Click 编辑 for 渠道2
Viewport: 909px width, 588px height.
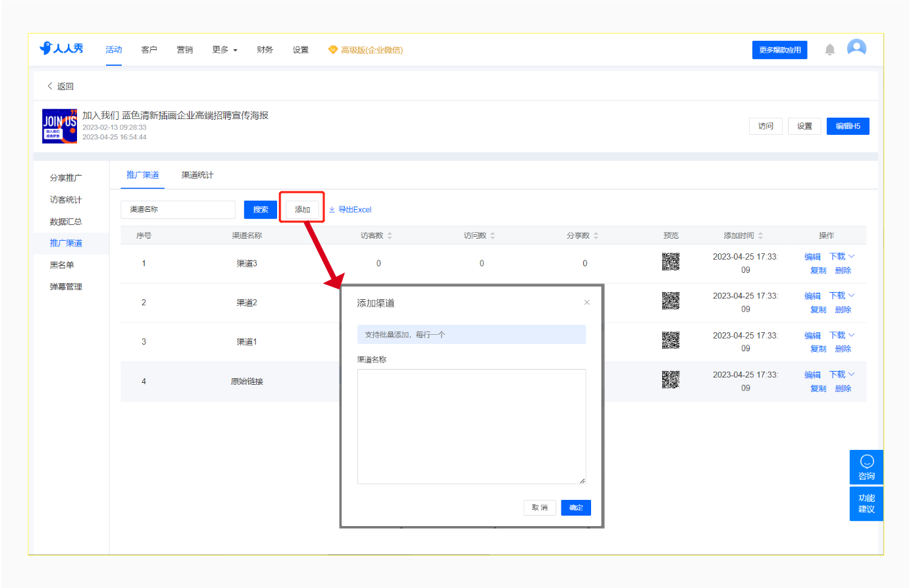coord(812,297)
